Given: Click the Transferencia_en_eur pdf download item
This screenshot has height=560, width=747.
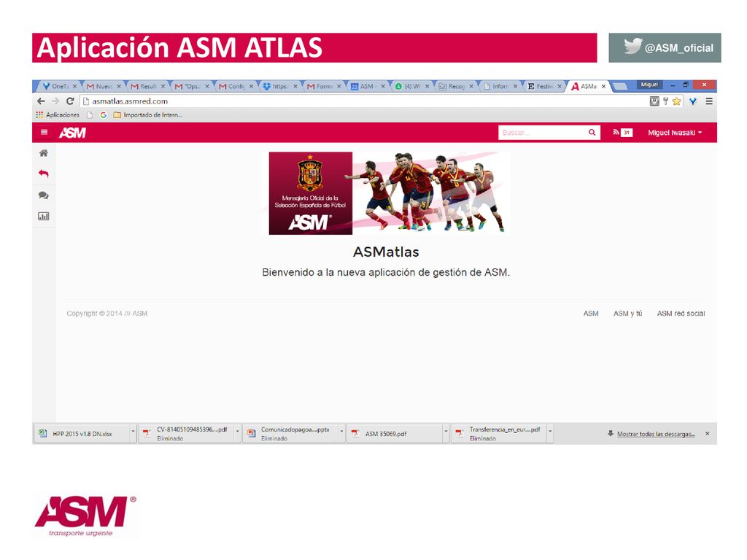Looking at the screenshot, I should 500,433.
